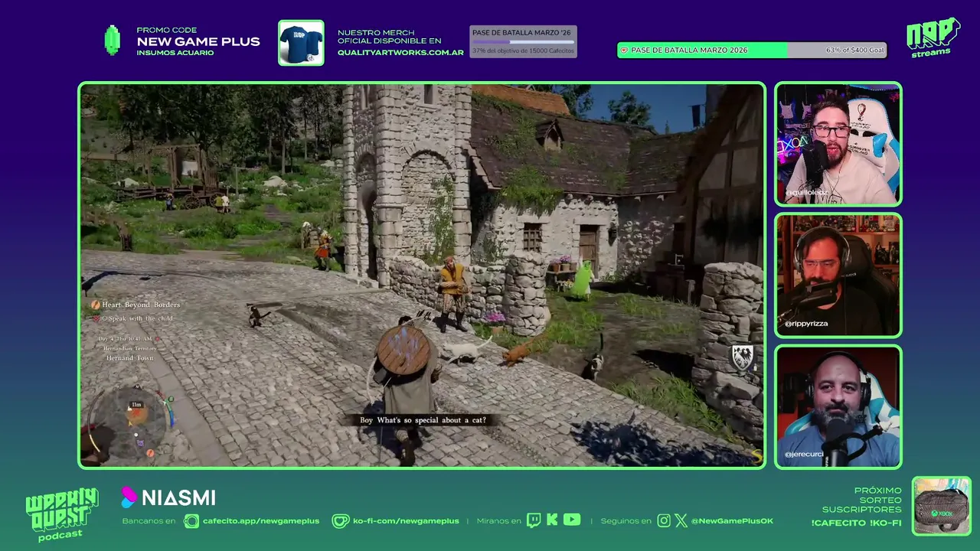Click the 'Day 4 Thu 10:41 AM' time text
Viewport: 980px width, 551px height.
coord(125,338)
